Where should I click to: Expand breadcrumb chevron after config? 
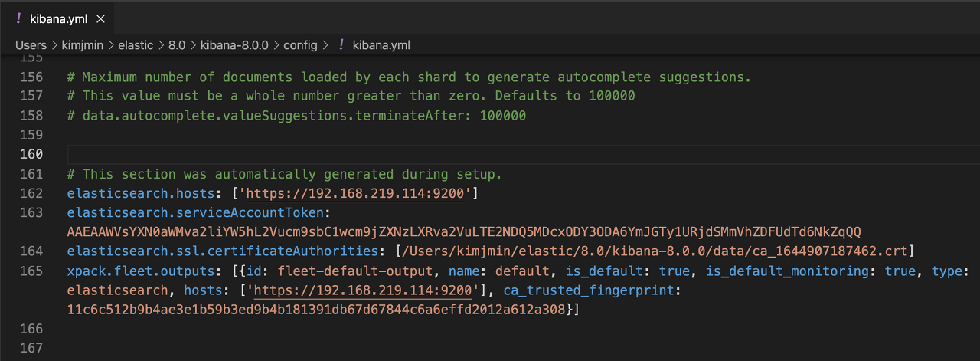click(x=325, y=45)
